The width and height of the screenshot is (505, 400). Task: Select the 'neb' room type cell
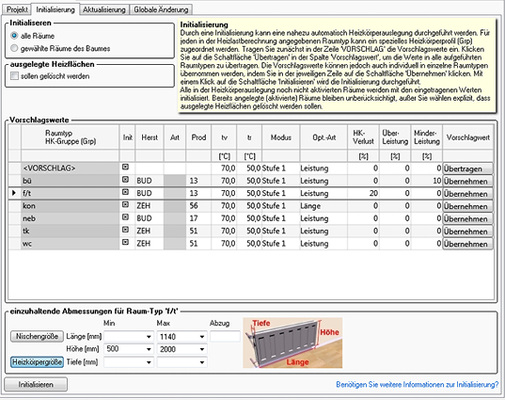[70, 218]
